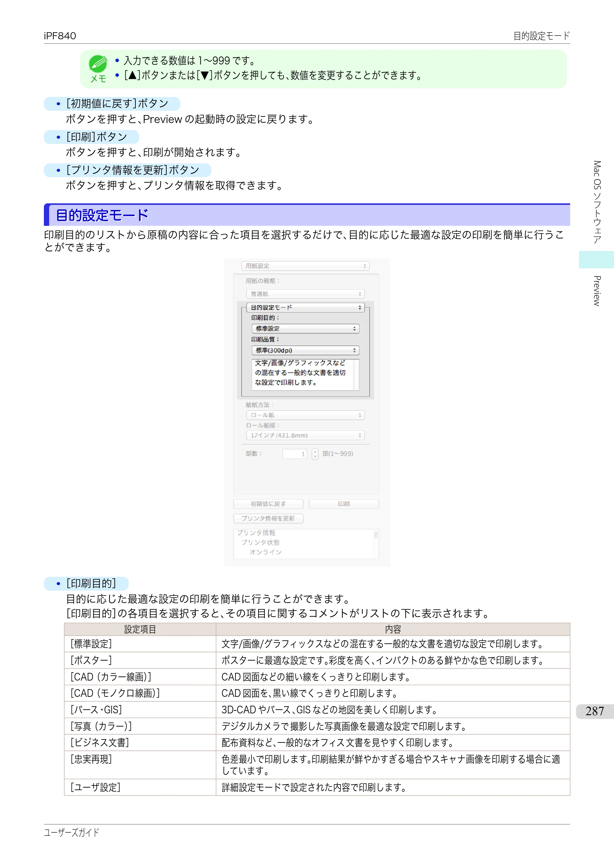
Task: Click the [写真 (カラー)] table cell
Action: (x=140, y=726)
